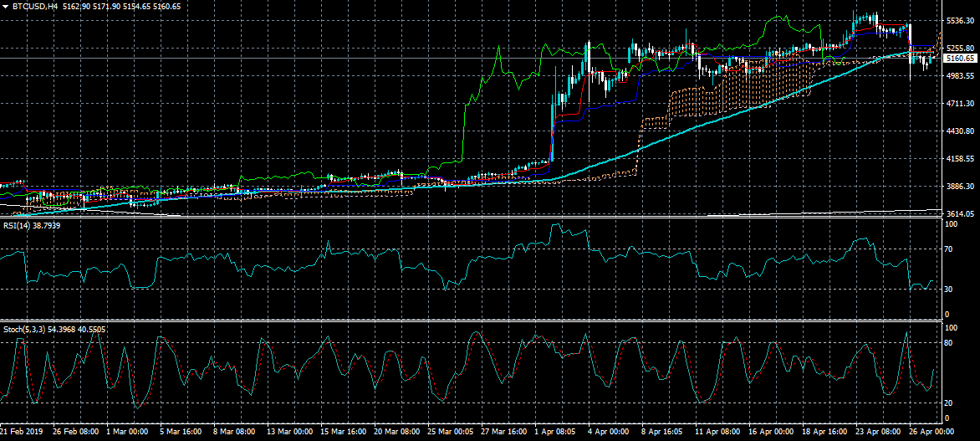Click the 4430.80 price axis label
This screenshot has height=441, width=980.
[959, 131]
